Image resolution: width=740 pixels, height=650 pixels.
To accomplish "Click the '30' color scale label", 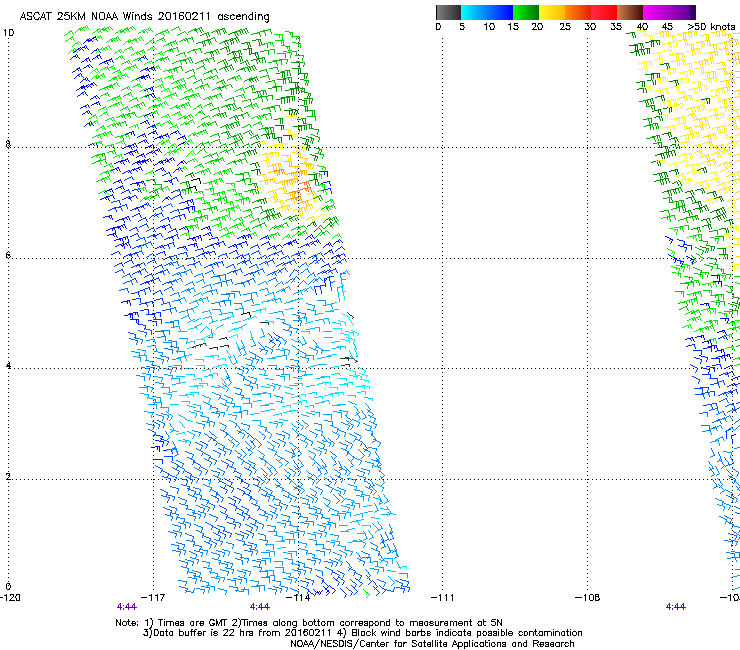I will [x=590, y=27].
